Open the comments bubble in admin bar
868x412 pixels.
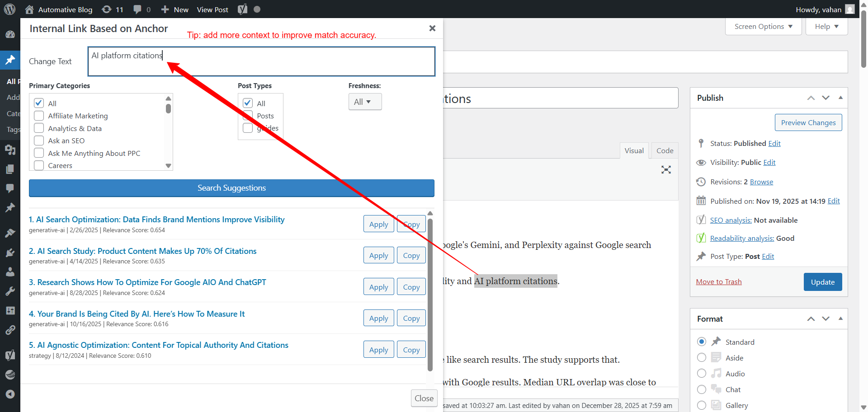[142, 9]
